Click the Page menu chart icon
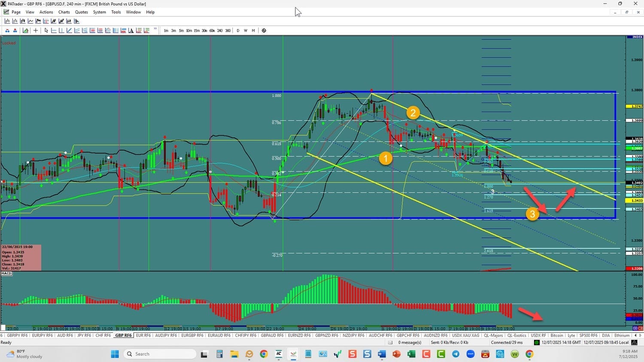Screen dimensions: 644x362 click(6, 12)
